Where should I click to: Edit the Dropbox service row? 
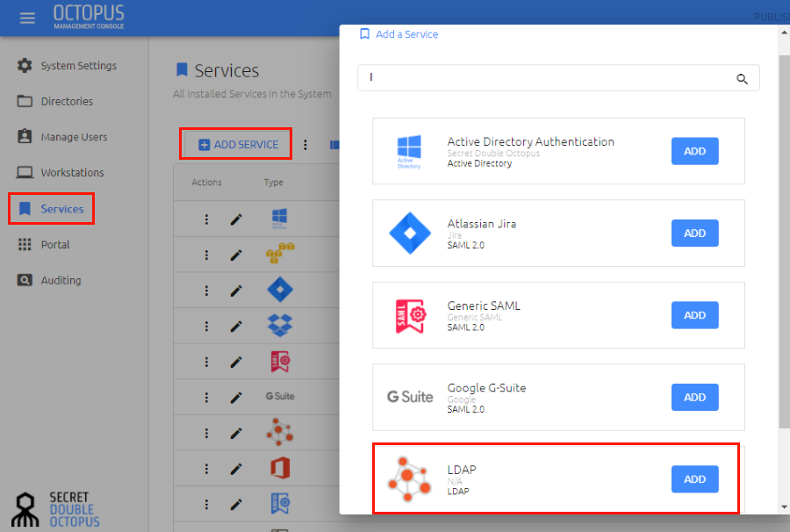(x=236, y=327)
